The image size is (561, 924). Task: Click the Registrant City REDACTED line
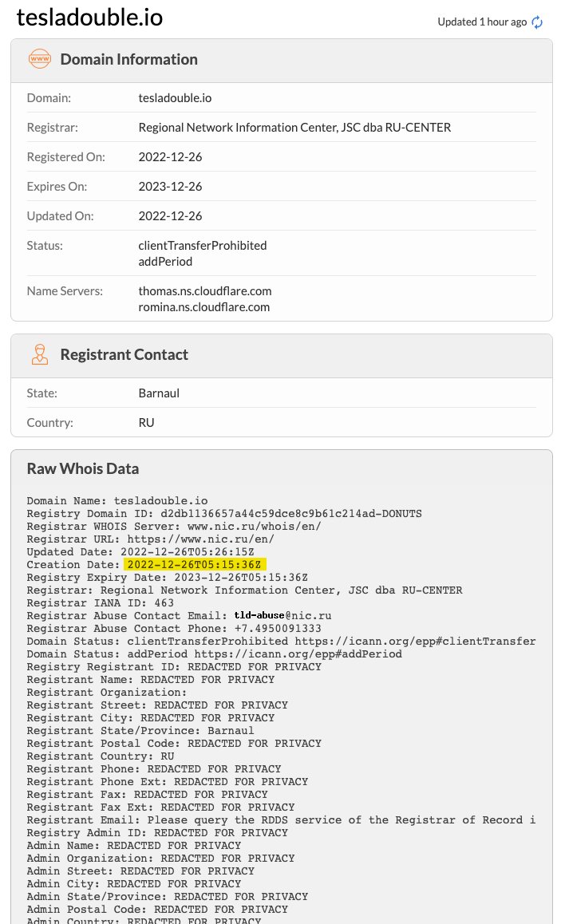pos(150,718)
